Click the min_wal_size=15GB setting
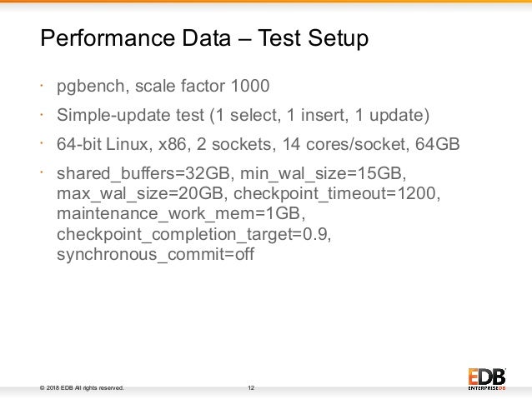The image size is (532, 399). (x=323, y=173)
